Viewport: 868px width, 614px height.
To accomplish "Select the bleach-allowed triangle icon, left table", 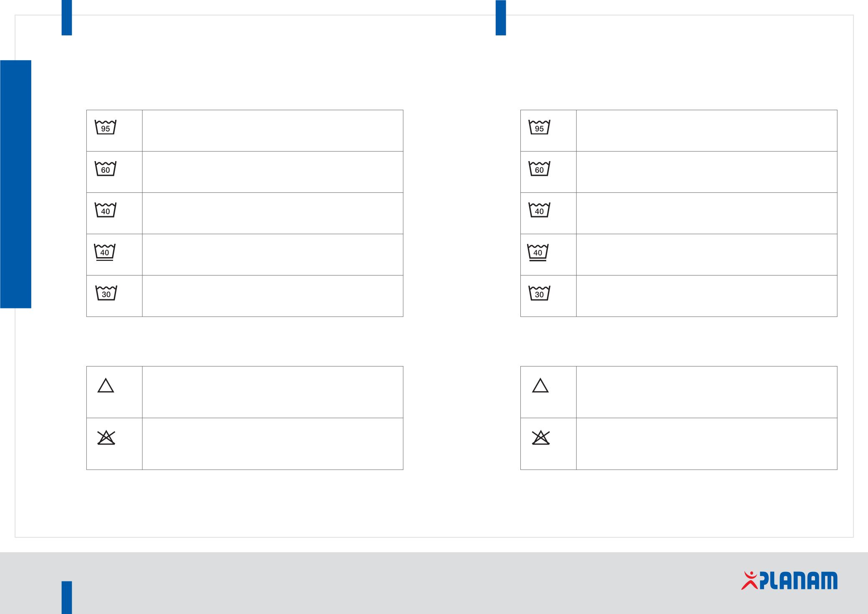I will 106,386.
